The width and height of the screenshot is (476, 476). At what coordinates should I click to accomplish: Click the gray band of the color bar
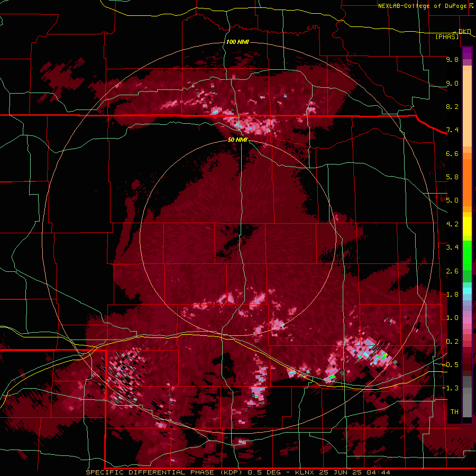click(x=467, y=397)
